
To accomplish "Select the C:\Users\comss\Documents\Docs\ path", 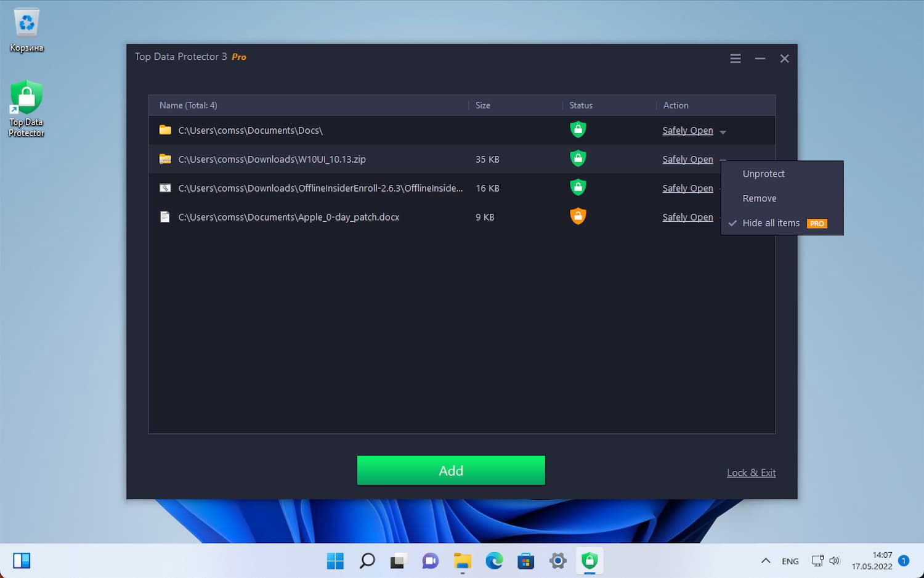I will (x=250, y=131).
